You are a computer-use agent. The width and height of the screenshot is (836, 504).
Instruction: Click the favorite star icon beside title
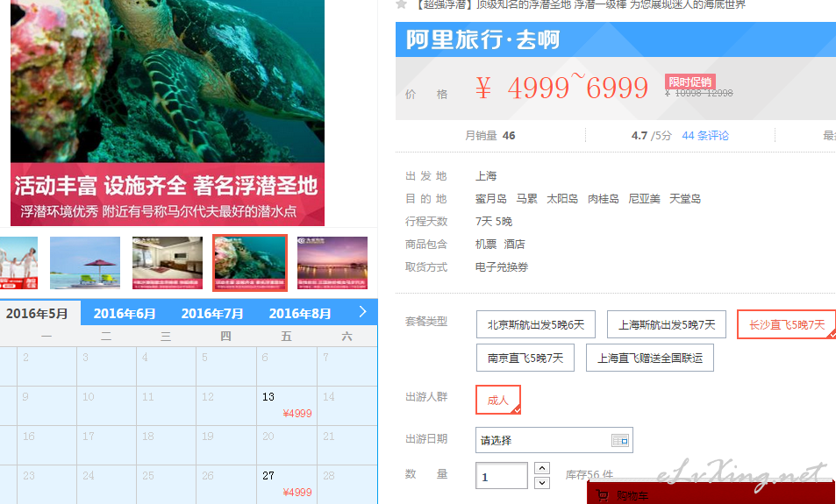pyautogui.click(x=402, y=4)
